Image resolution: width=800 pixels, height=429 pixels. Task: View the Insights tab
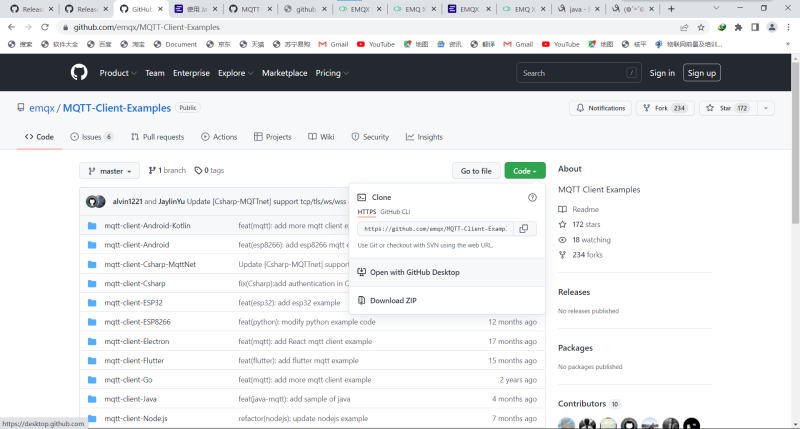coord(424,137)
